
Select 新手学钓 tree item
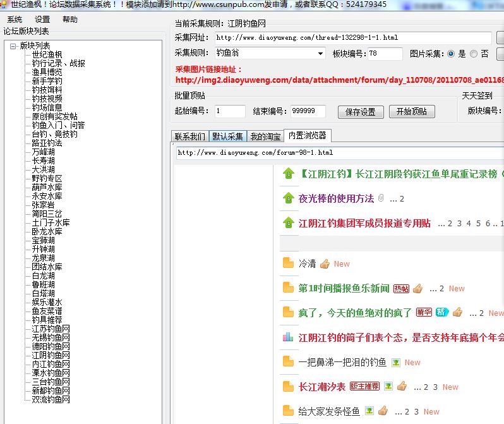47,81
